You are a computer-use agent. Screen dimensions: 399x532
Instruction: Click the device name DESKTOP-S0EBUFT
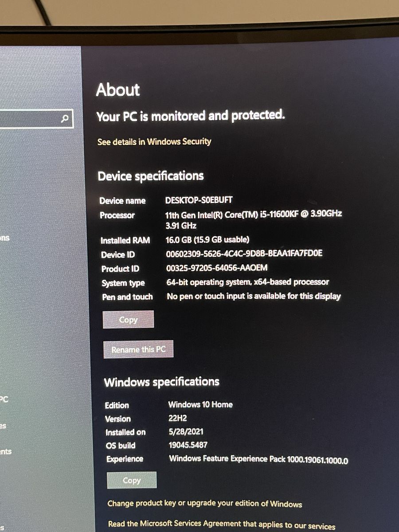[x=199, y=200]
